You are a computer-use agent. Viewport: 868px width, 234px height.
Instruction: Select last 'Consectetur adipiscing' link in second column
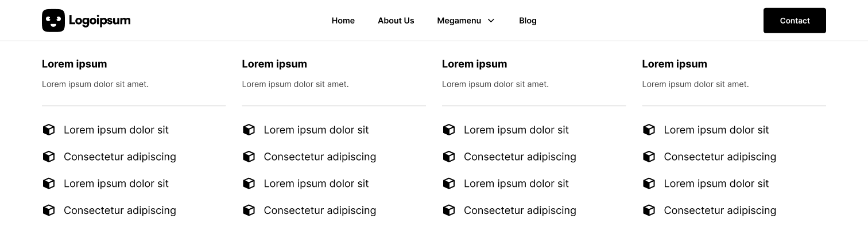click(320, 210)
